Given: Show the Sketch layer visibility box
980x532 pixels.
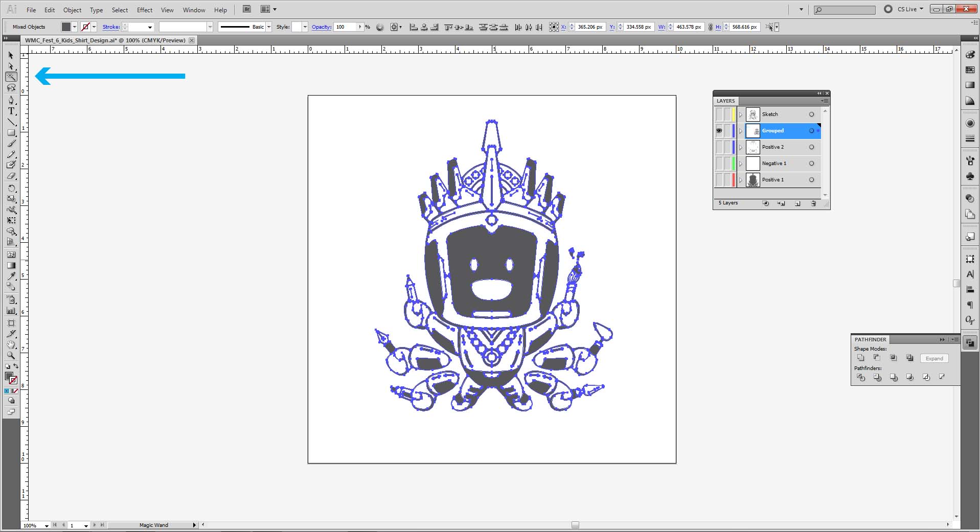Looking at the screenshot, I should coord(719,114).
